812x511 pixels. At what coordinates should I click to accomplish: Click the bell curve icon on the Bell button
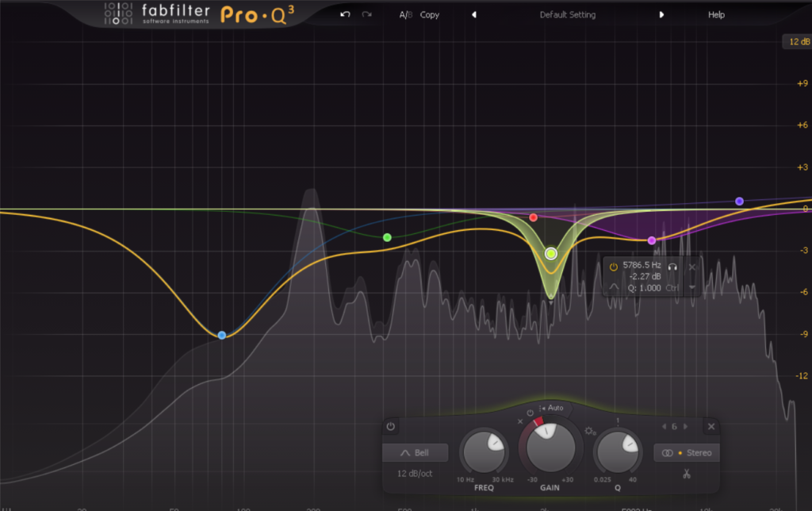point(405,453)
